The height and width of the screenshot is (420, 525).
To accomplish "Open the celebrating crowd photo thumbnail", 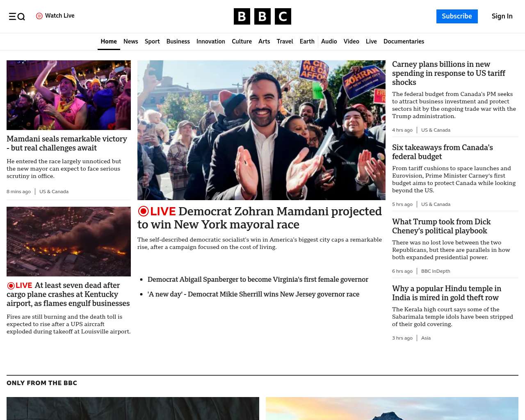I will [x=68, y=95].
